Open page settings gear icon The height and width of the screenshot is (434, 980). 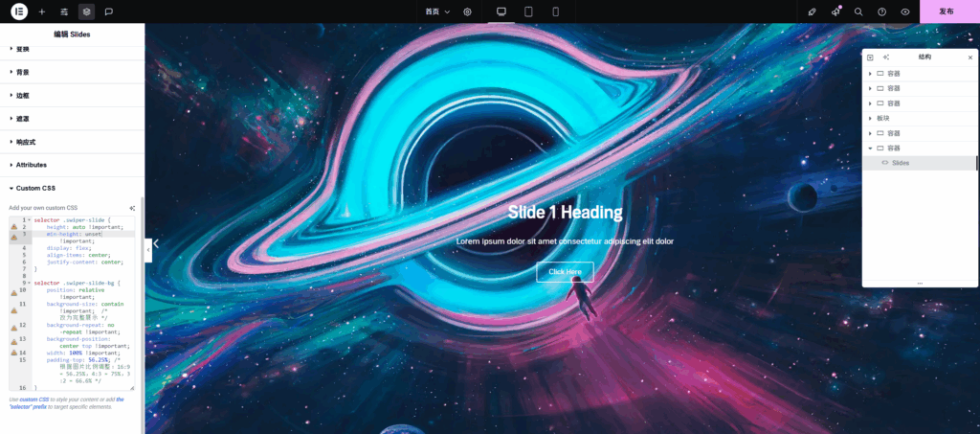point(468,11)
